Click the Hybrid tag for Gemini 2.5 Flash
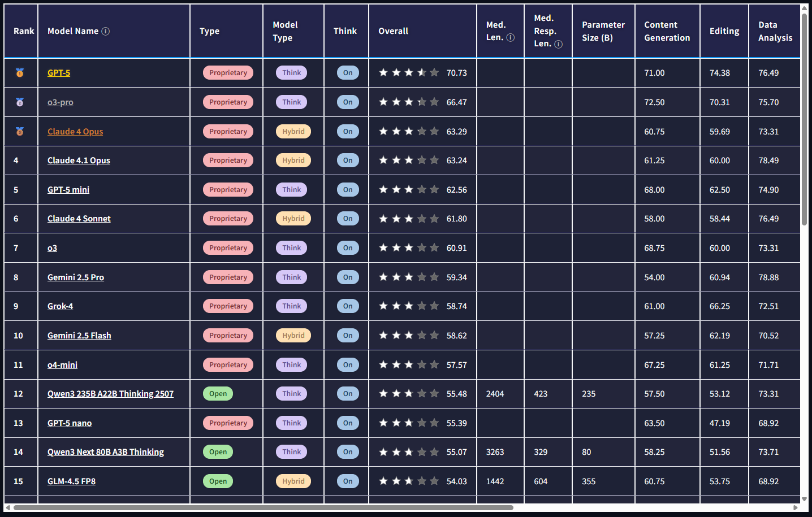812x517 pixels. click(x=293, y=336)
